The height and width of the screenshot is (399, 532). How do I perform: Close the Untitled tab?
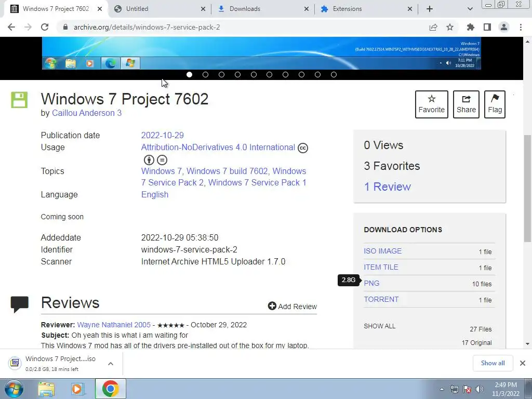pyautogui.click(x=203, y=9)
